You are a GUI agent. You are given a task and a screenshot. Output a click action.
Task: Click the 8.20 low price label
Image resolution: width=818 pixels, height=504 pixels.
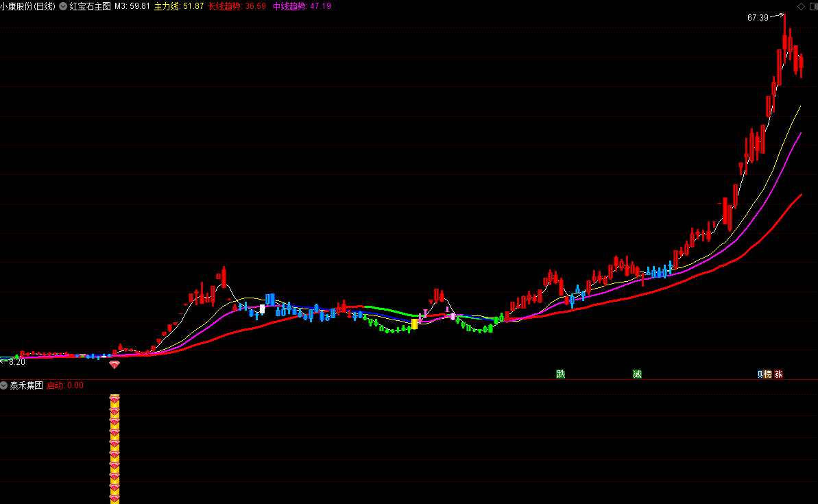coord(16,361)
